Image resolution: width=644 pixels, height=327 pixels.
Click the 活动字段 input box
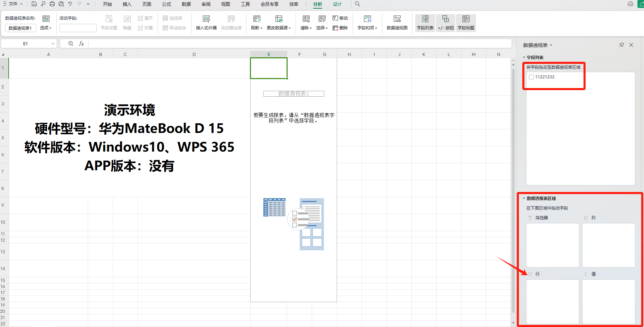[x=78, y=28]
